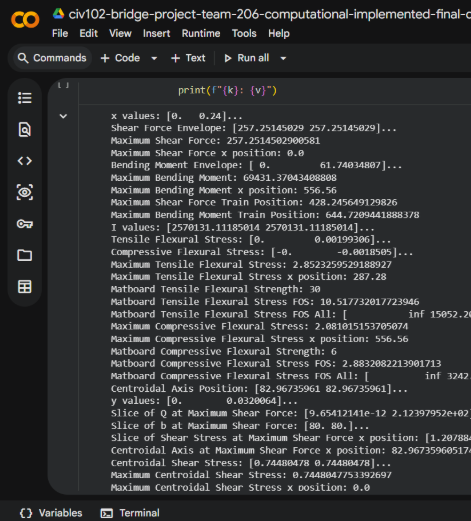Add a new Text cell
The height and width of the screenshot is (521, 471).
pos(188,58)
